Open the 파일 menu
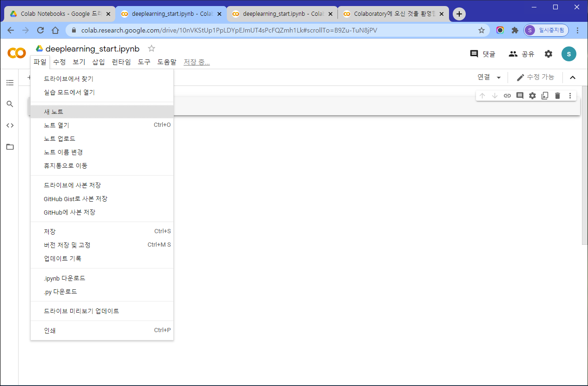 [40, 62]
